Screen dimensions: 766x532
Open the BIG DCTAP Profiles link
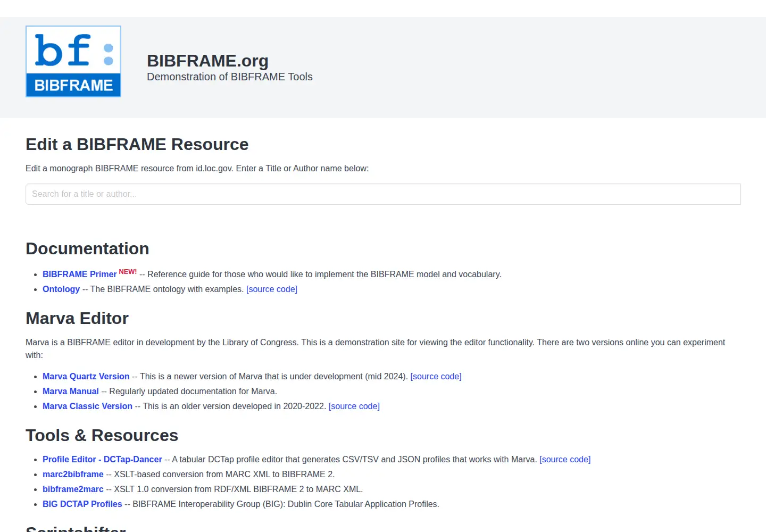(x=82, y=504)
